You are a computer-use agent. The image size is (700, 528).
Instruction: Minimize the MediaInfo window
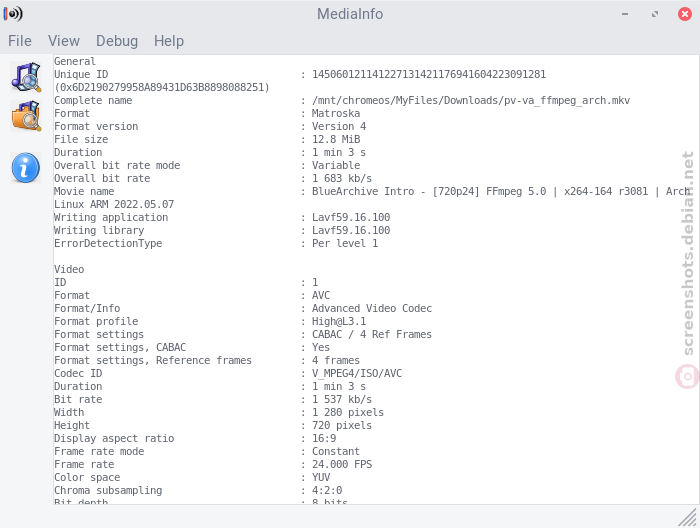tap(625, 14)
